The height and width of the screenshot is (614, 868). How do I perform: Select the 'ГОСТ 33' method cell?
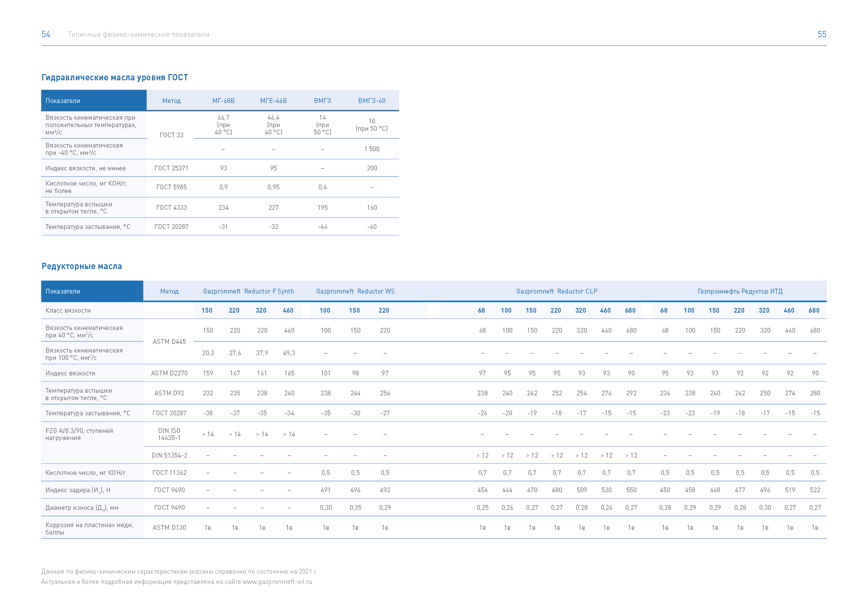tap(172, 135)
